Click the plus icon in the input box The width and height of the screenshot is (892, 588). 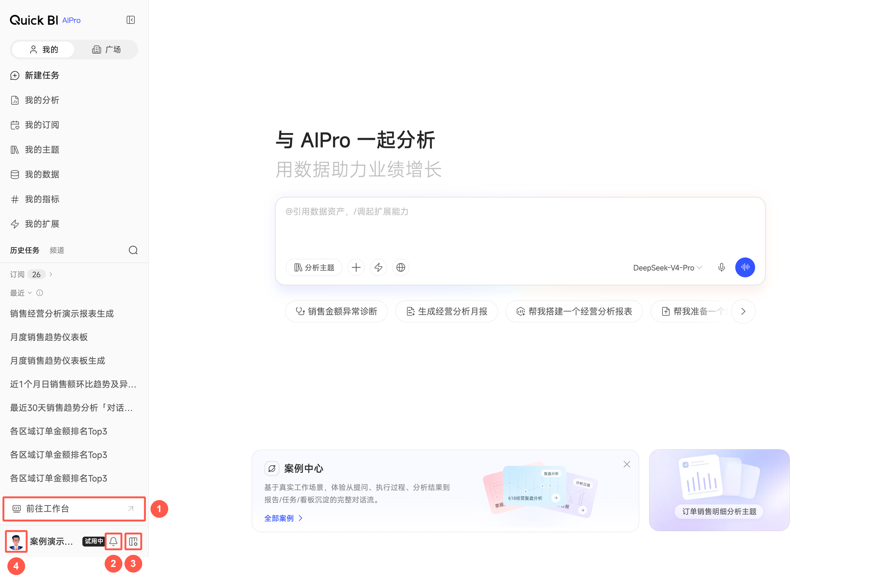point(356,267)
